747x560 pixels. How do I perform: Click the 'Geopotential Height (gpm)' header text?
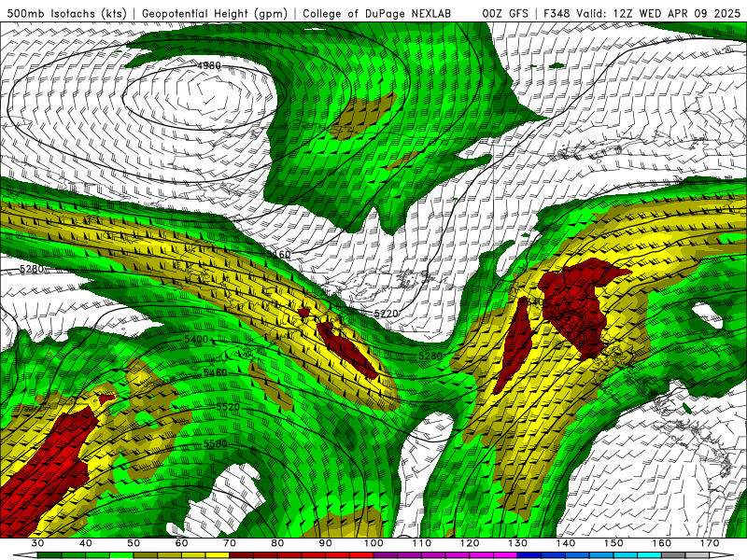click(x=215, y=14)
